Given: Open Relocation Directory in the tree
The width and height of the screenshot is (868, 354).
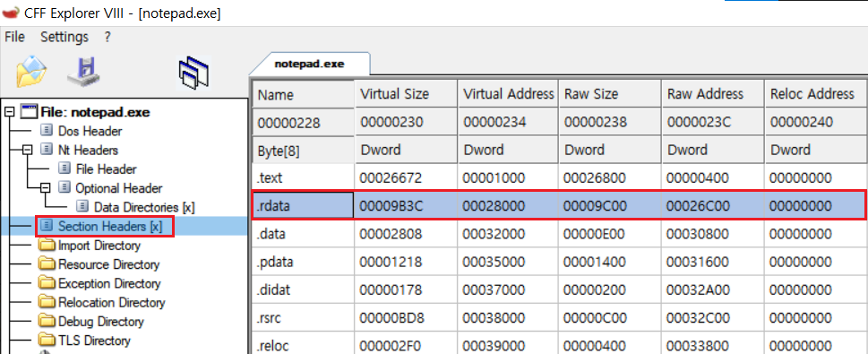Looking at the screenshot, I should pos(111,303).
